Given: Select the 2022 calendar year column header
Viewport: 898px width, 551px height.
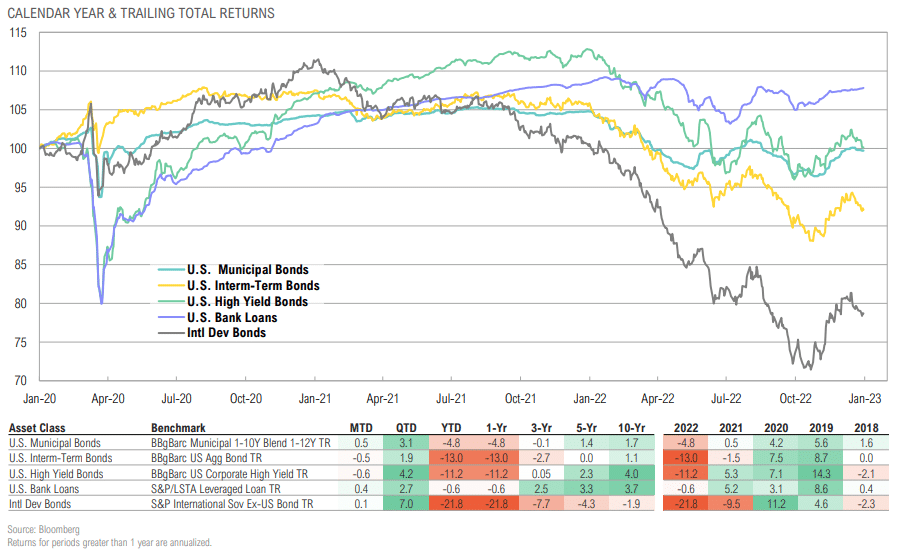Looking at the screenshot, I should pos(686,428).
